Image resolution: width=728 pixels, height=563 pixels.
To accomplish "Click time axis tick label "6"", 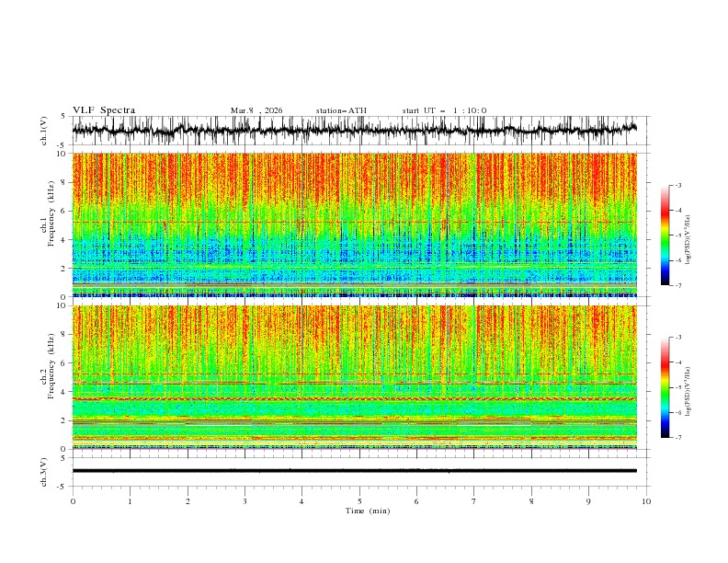I will (416, 501).
